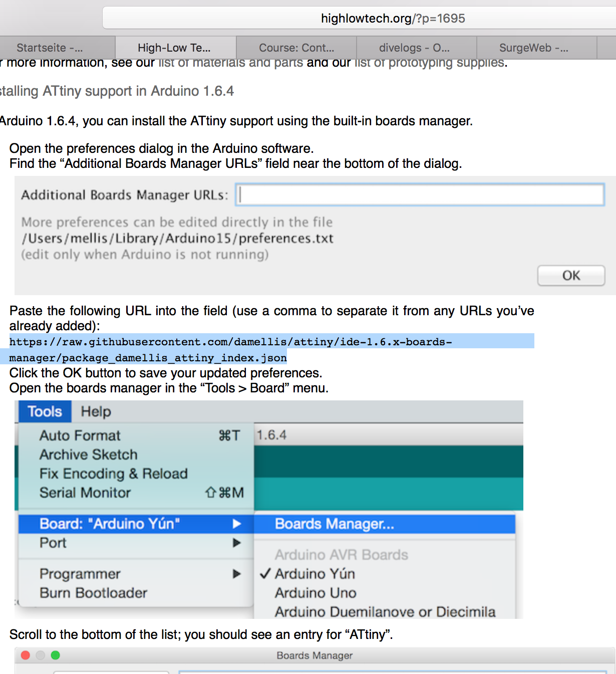
Task: Click the preferences.txt file path text
Action: pyautogui.click(x=177, y=239)
